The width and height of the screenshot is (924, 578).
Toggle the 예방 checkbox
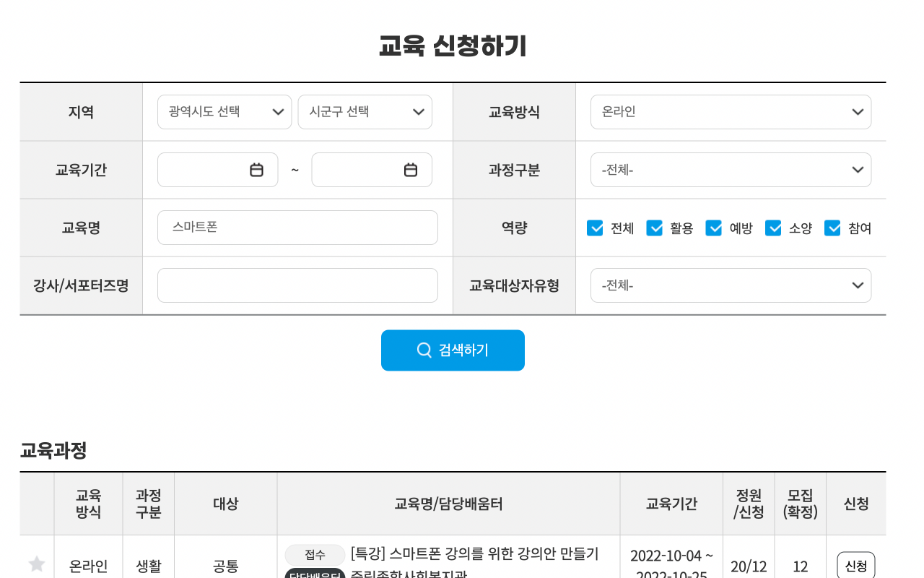[713, 228]
